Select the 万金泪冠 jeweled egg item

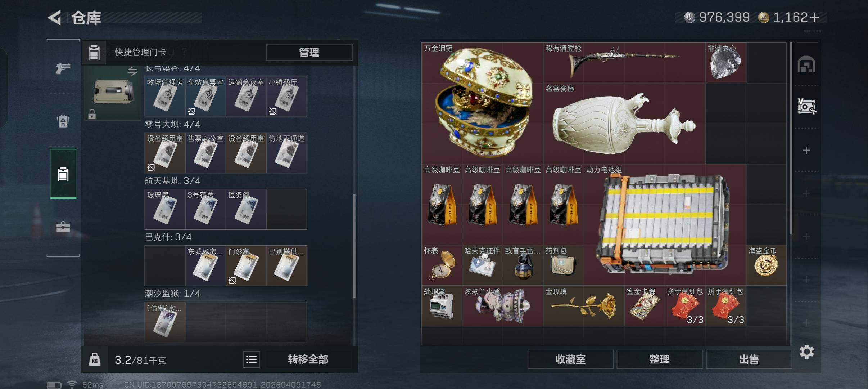[x=482, y=103]
